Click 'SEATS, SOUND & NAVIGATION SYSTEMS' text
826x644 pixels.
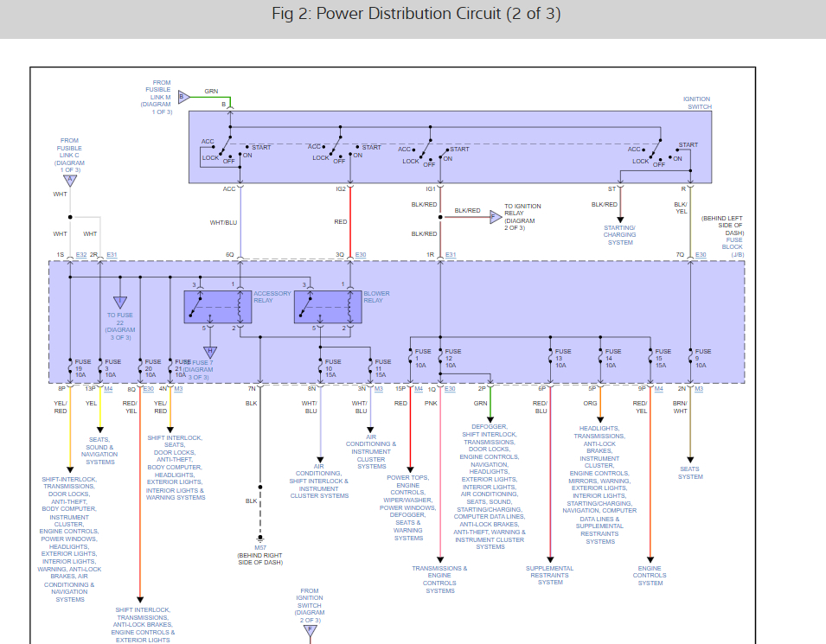pyautogui.click(x=99, y=450)
